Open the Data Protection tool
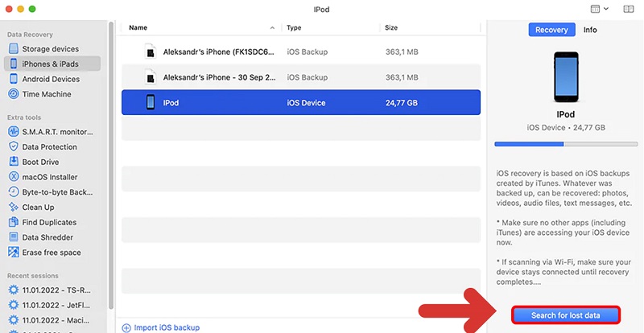644x333 pixels. (x=49, y=147)
